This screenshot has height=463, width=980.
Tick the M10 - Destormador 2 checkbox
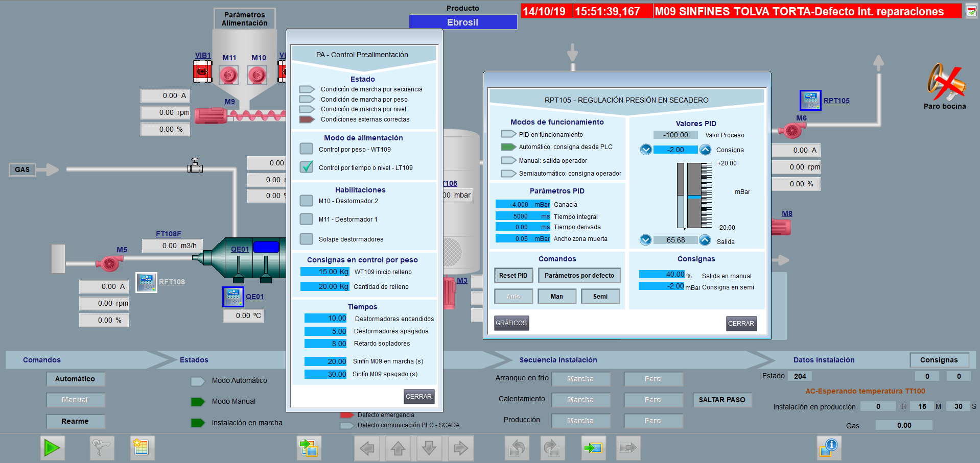pos(306,201)
